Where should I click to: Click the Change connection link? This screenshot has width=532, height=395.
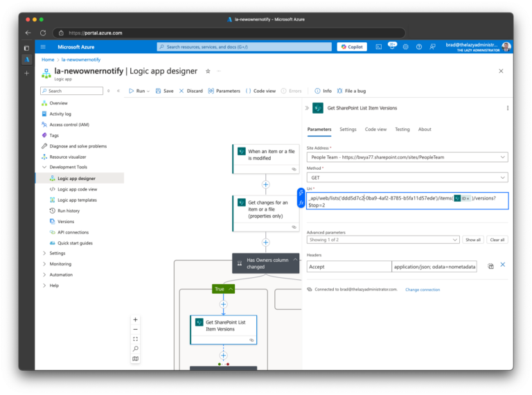423,290
